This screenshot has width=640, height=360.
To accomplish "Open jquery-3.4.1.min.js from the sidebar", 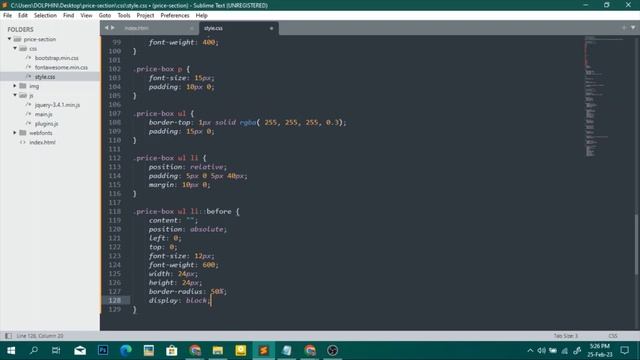I will tap(57, 105).
